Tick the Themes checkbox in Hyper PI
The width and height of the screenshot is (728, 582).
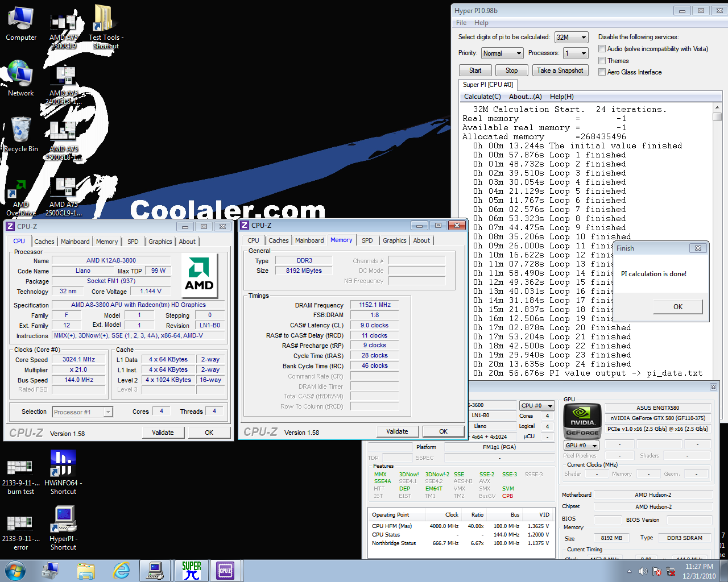click(x=602, y=61)
